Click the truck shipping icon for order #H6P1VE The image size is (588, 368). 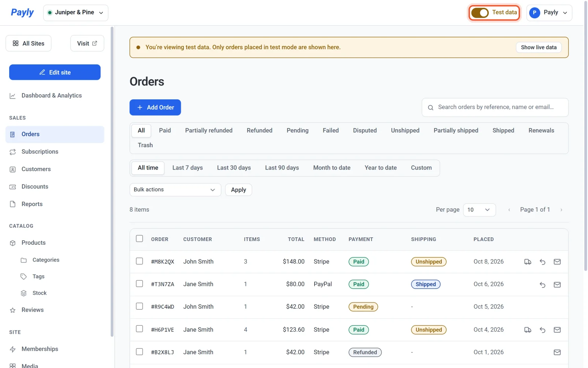tap(528, 330)
